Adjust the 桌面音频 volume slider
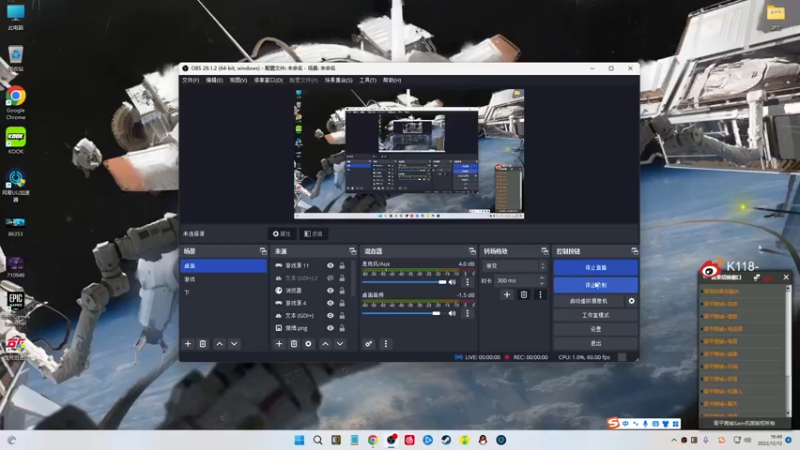The width and height of the screenshot is (800, 450). pos(402,313)
